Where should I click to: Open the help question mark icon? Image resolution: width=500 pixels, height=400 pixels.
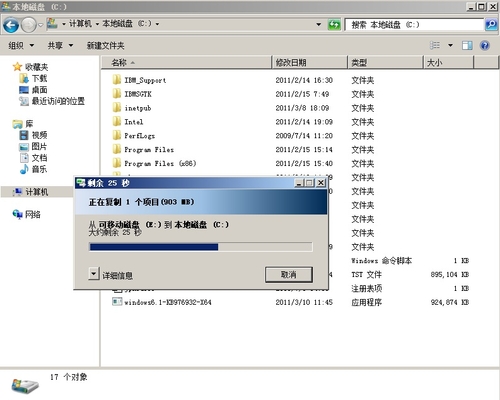click(485, 45)
